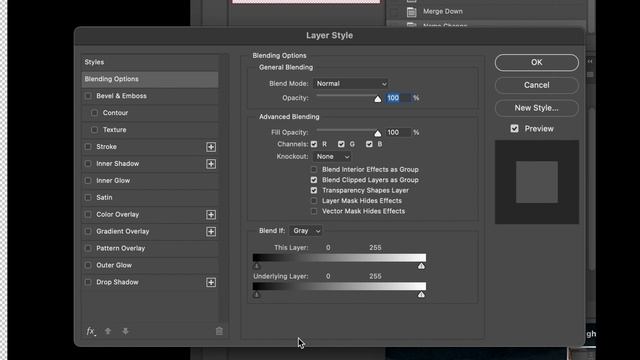640x360 pixels.
Task: Tick the Stroke effect checkbox
Action: [x=88, y=147]
